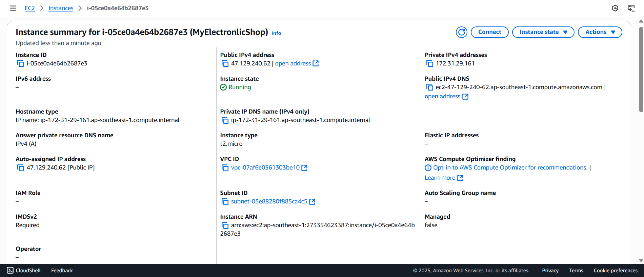
Task: Go to EC2 breadcrumb link
Action: point(29,8)
